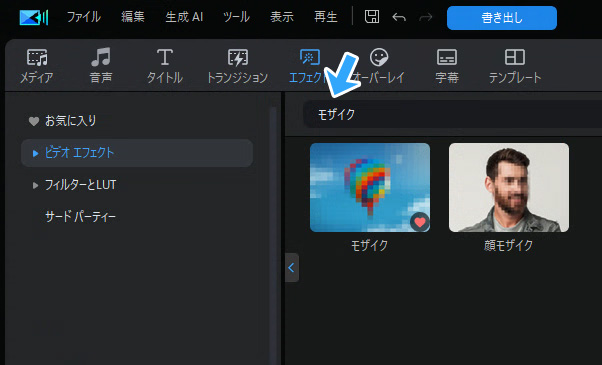Open the オーバーレイ room
The height and width of the screenshot is (365, 602).
pyautogui.click(x=379, y=66)
